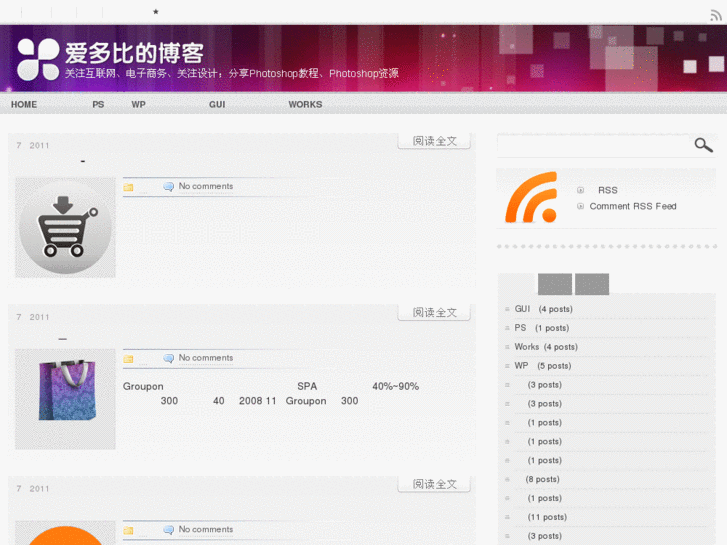Click the large orange RSS icon
The image size is (727, 545).
[531, 198]
